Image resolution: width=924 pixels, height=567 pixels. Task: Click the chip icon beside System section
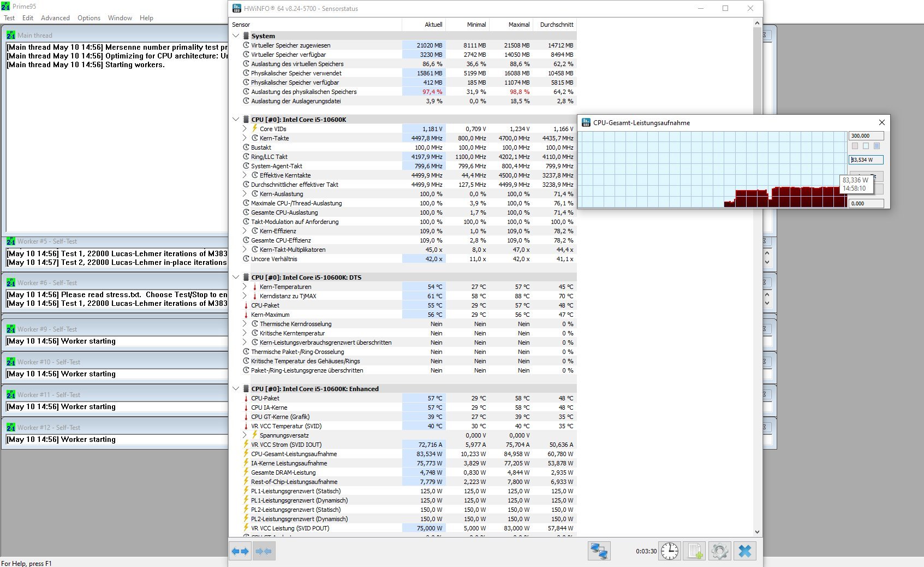[246, 36]
